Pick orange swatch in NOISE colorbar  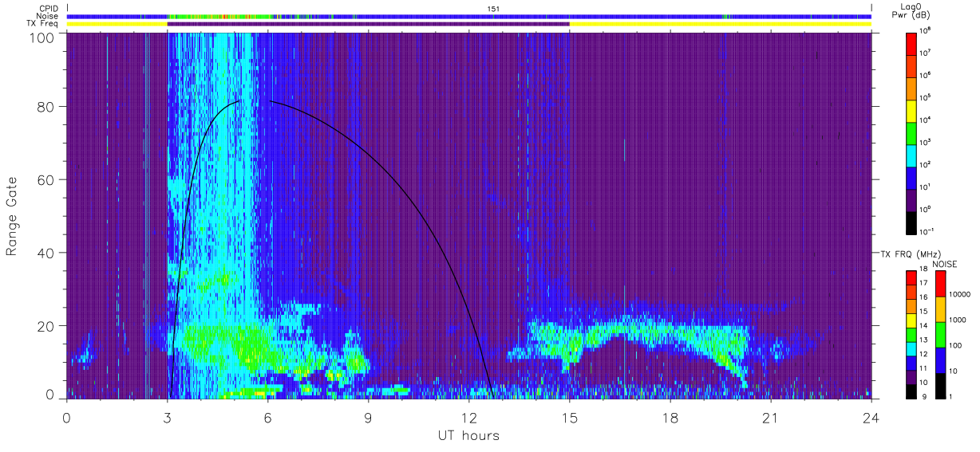(x=940, y=309)
